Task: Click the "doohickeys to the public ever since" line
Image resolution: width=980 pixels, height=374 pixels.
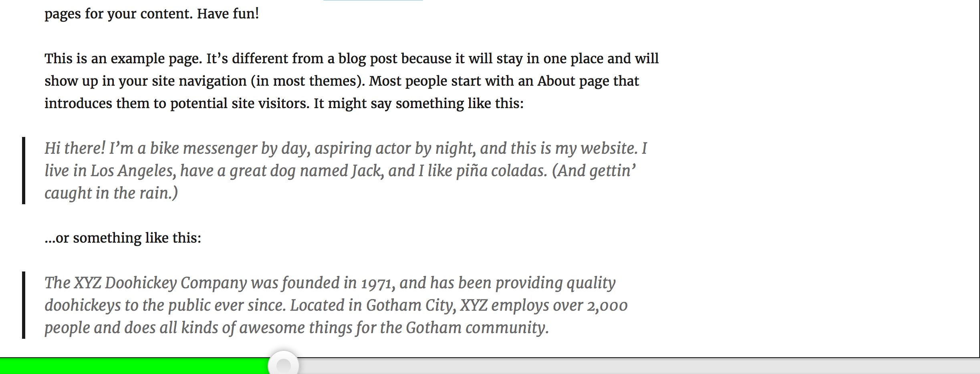Action: (336, 305)
